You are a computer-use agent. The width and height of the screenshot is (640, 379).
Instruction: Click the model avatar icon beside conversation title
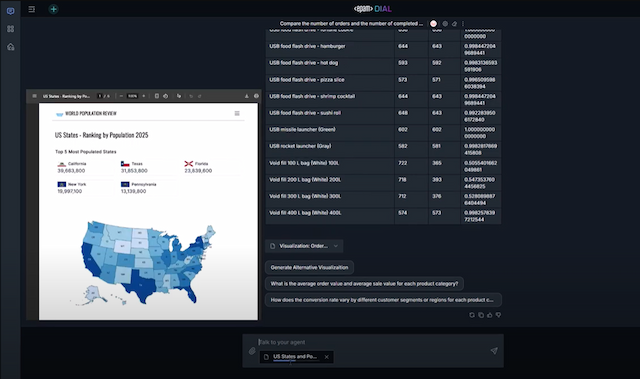(x=433, y=24)
